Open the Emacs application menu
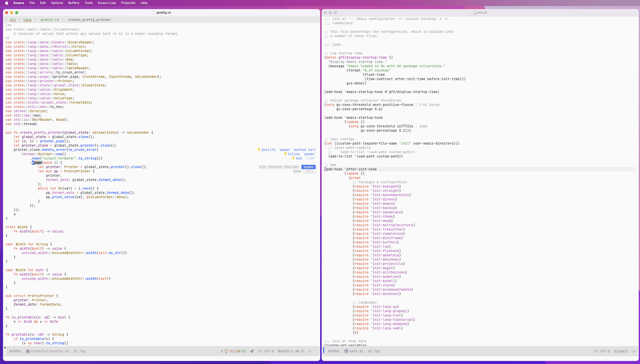Image resolution: width=640 pixels, height=364 pixels. point(19,3)
